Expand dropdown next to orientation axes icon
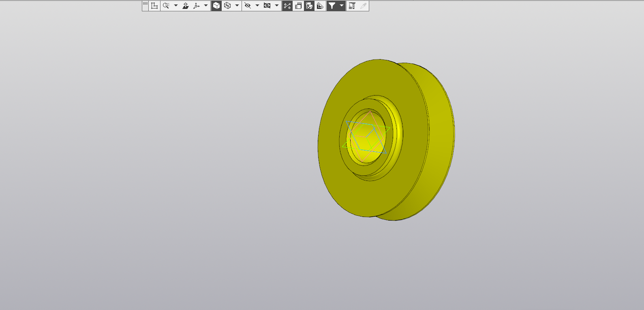Image resolution: width=644 pixels, height=310 pixels. point(206,6)
